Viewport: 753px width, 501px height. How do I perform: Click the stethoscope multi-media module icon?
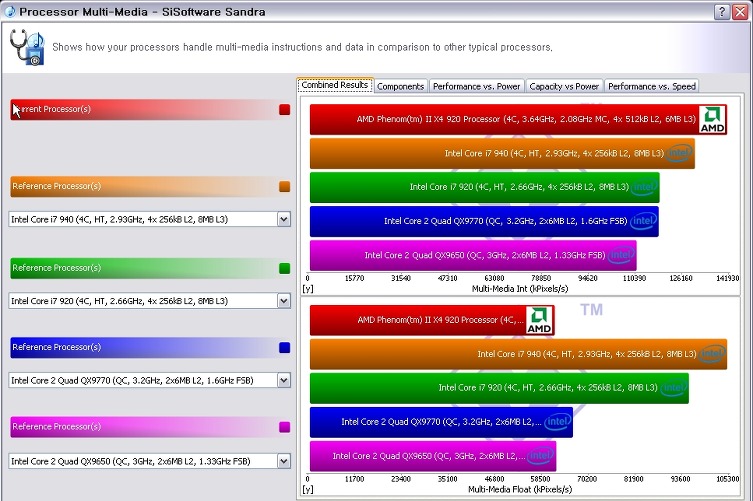27,47
